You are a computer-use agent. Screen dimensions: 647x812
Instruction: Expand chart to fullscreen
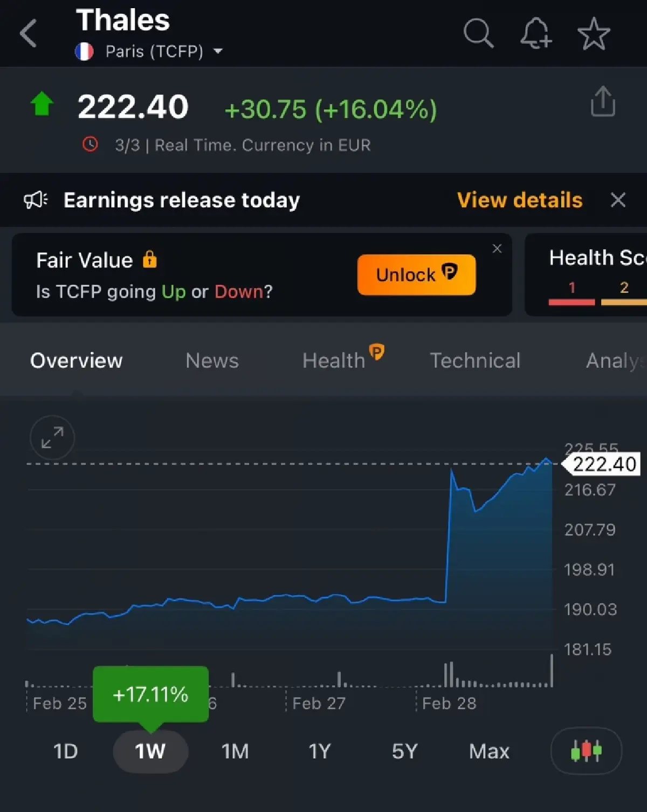click(52, 437)
